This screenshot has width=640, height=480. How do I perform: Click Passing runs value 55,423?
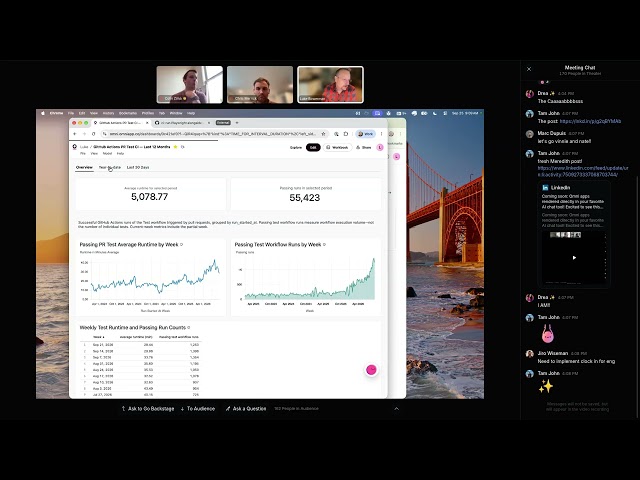[304, 198]
